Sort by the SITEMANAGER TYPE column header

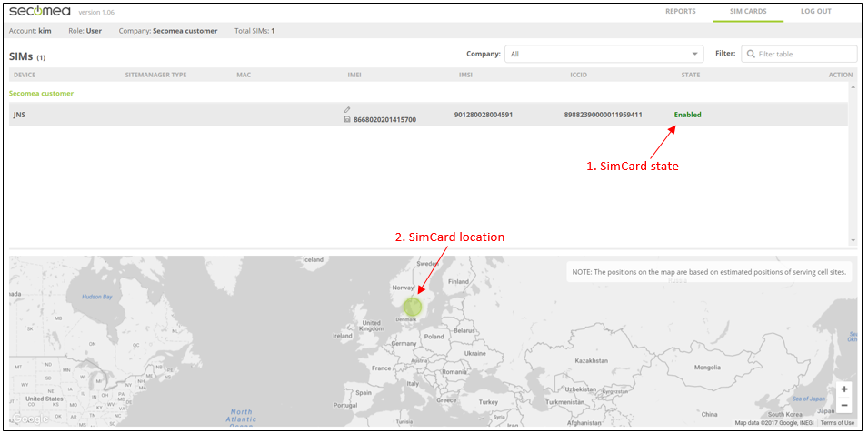click(x=155, y=75)
